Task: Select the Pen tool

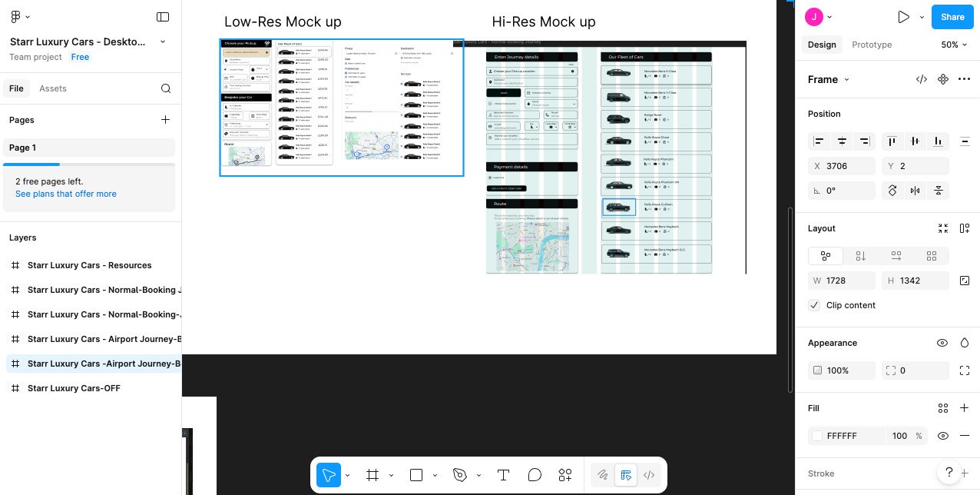Action: [x=460, y=475]
